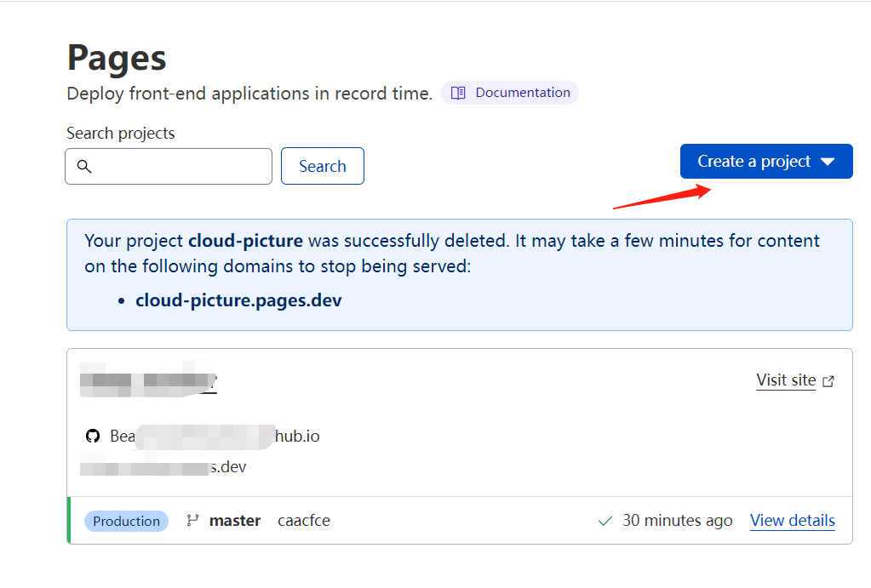Screen dimensions: 871x588
Task: Focus the Search projects input field
Action: (169, 166)
